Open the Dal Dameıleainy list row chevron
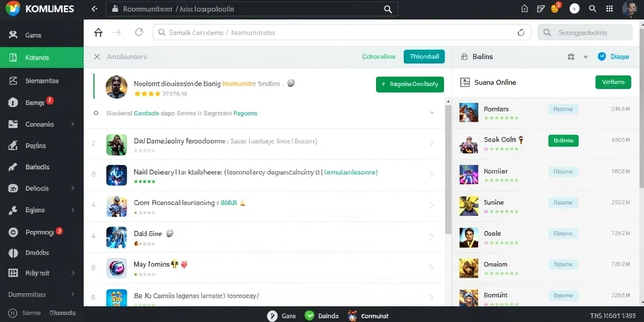Image resolution: width=644 pixels, height=322 pixels. click(431, 143)
